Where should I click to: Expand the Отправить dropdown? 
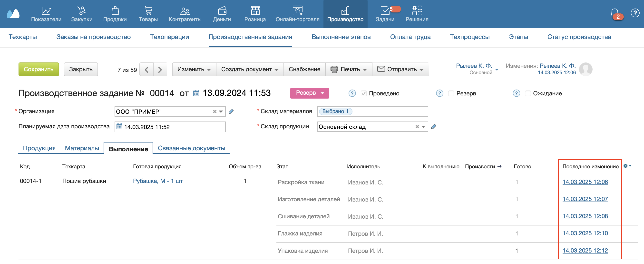[400, 69]
